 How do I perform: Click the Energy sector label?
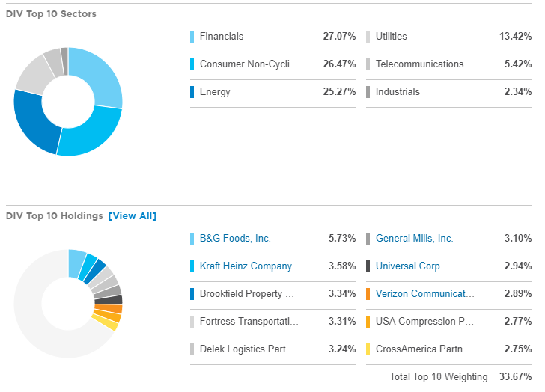tap(215, 92)
